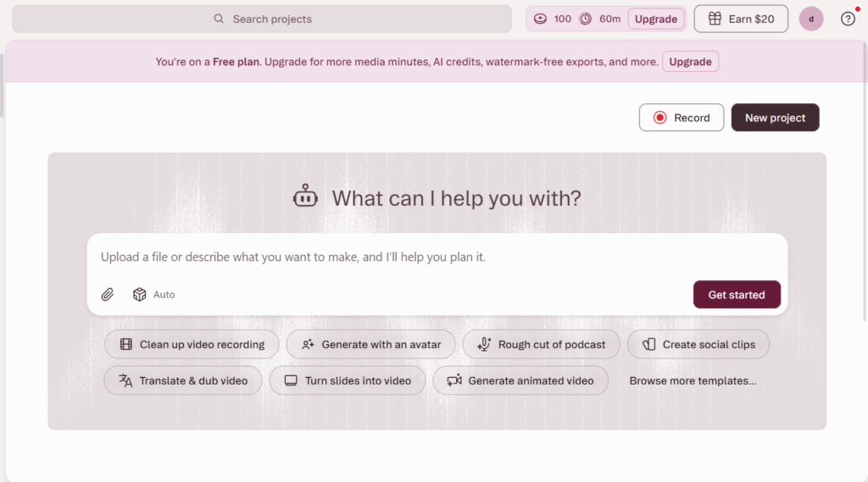Create a New project
The width and height of the screenshot is (868, 482).
click(775, 118)
